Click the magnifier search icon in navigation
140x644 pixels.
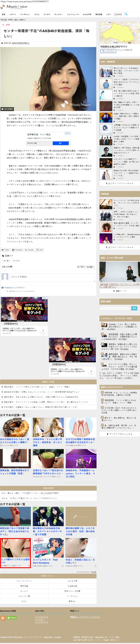coord(126,14)
